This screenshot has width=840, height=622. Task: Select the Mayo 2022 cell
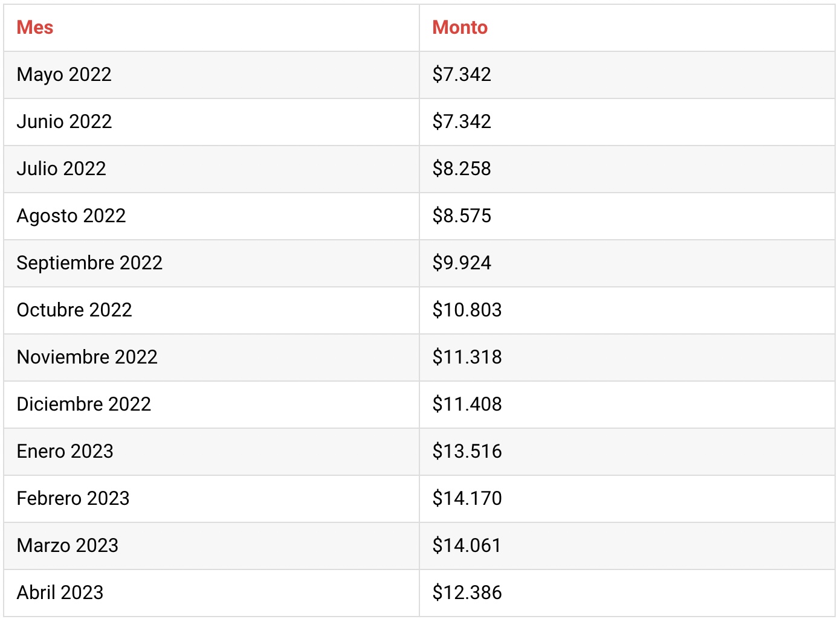click(x=212, y=75)
